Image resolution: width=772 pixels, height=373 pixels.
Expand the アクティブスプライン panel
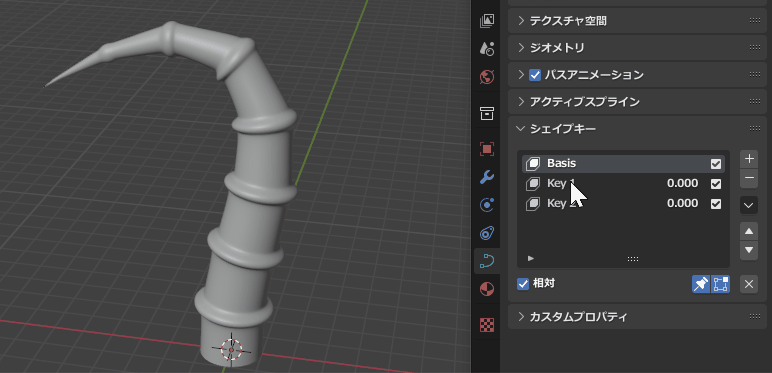click(521, 102)
